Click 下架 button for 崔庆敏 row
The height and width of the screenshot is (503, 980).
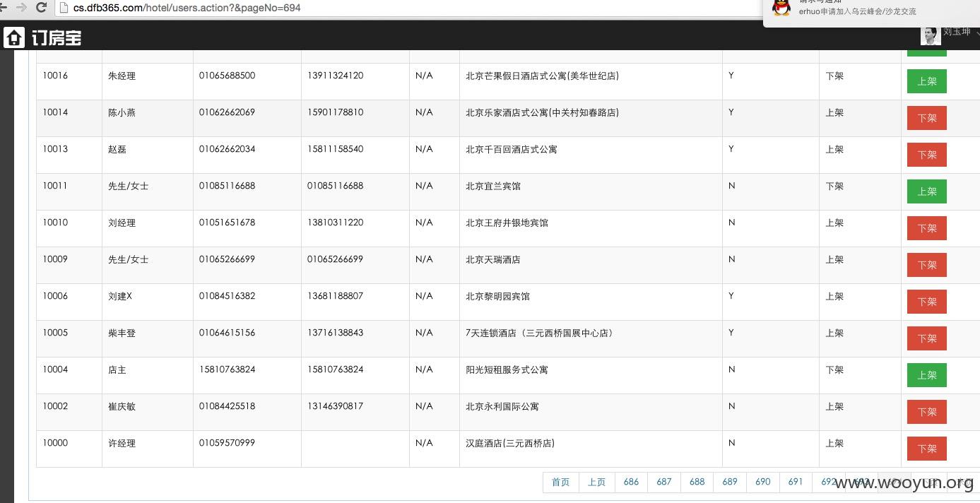click(927, 412)
